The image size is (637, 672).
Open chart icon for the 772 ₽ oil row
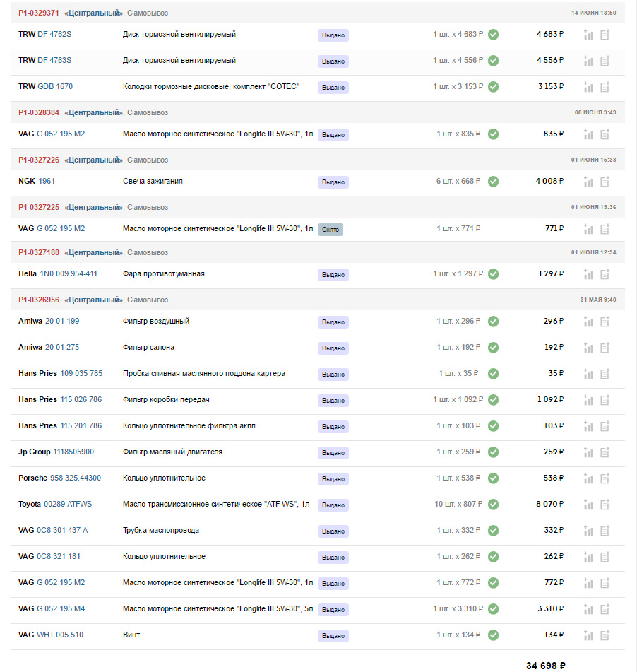point(588,583)
